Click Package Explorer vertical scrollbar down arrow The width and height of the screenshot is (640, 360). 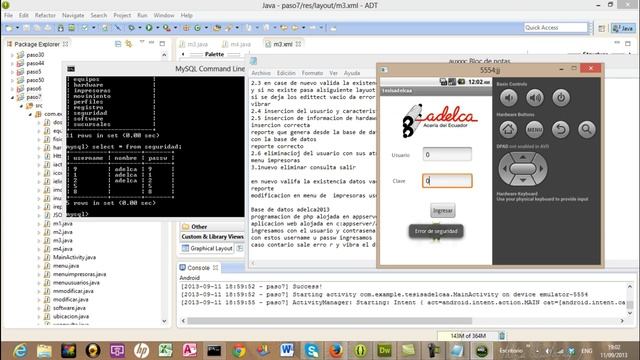164,321
